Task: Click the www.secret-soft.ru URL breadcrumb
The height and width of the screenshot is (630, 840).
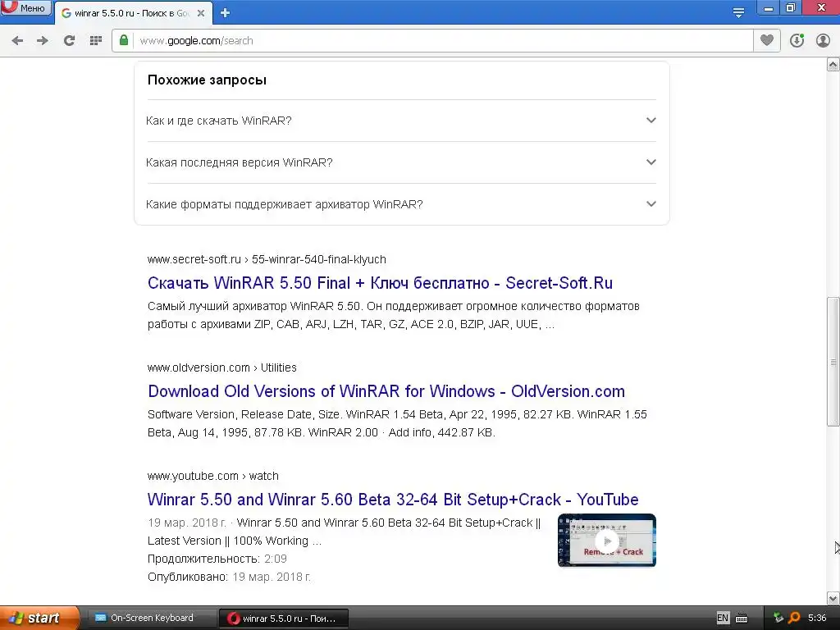Action: (x=267, y=259)
